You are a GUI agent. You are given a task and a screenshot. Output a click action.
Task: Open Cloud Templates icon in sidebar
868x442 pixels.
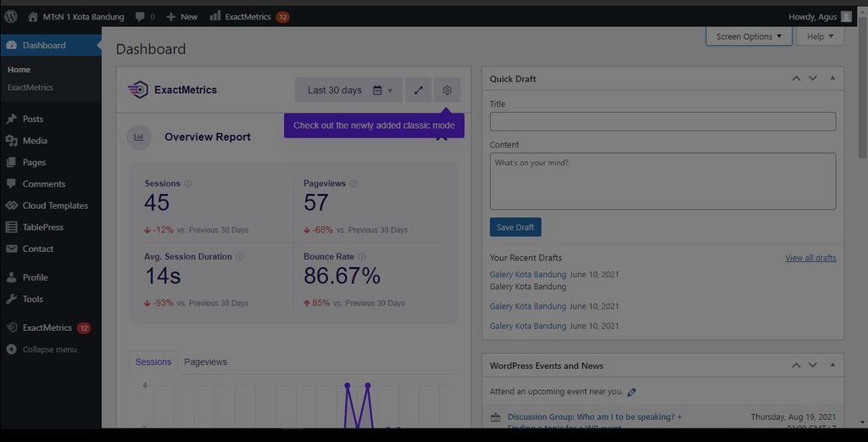11,205
